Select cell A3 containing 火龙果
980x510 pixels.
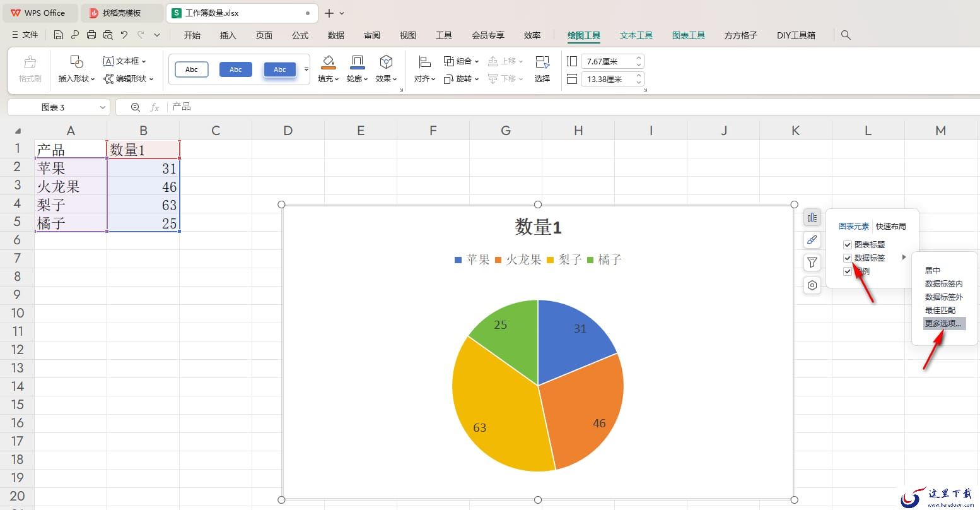coord(71,186)
